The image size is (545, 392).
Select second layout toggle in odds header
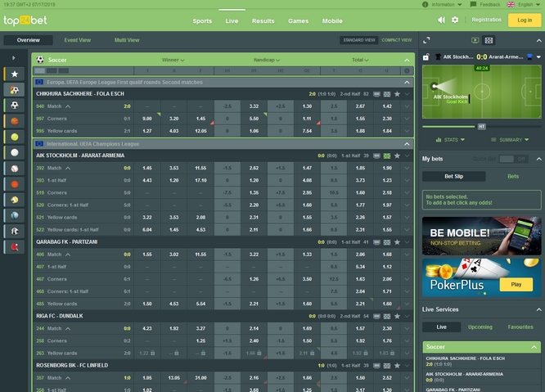[x=52, y=71]
